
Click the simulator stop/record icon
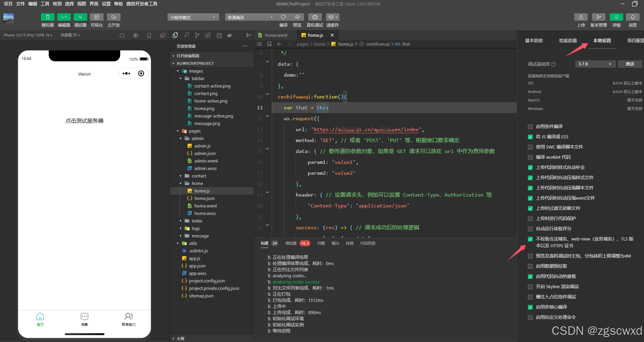[x=136, y=35]
